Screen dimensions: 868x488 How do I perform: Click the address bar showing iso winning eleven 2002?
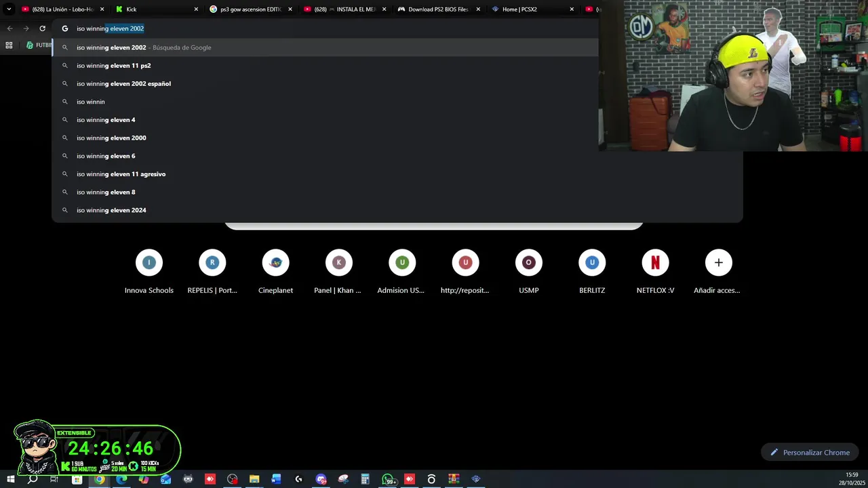325,28
